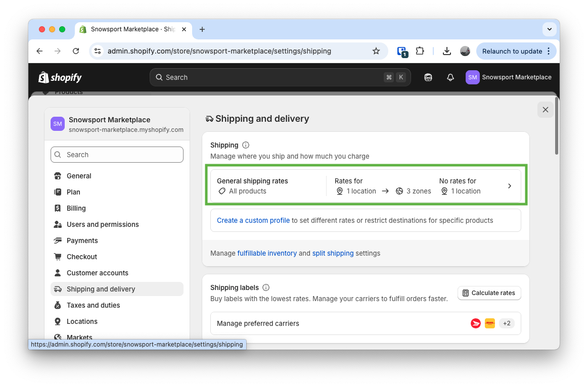Open the Create a custom profile link
Image resolution: width=588 pixels, height=387 pixels.
253,220
